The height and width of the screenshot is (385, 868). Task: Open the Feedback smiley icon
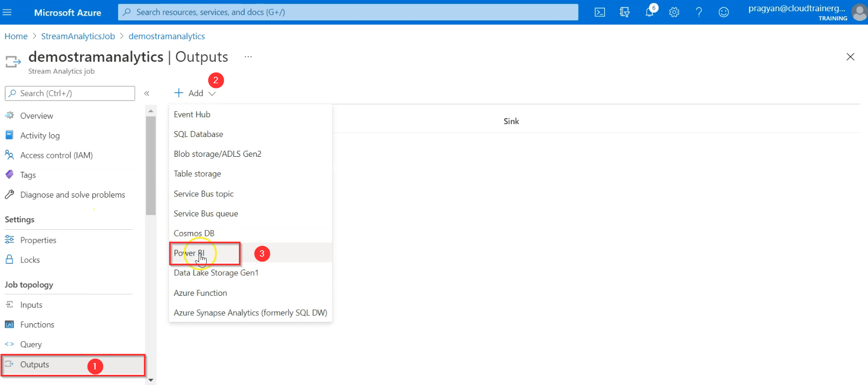(724, 12)
